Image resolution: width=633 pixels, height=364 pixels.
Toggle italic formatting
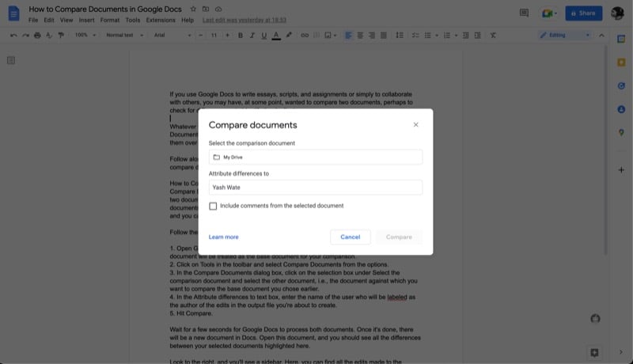pos(252,35)
